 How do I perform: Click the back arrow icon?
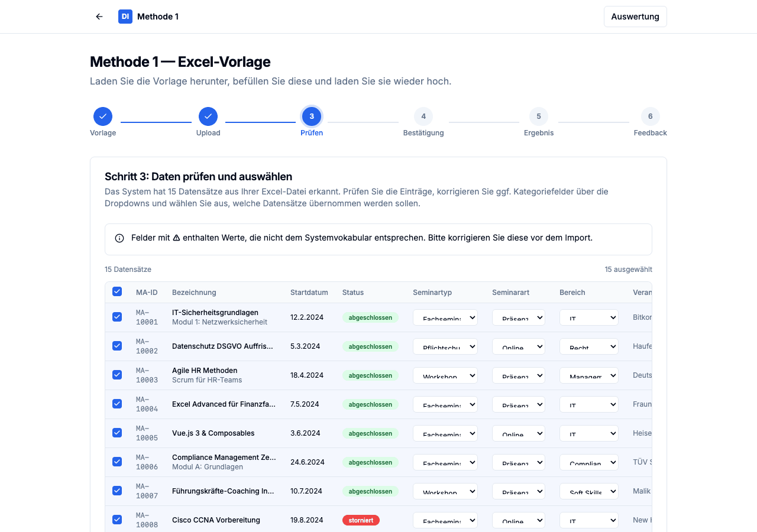pos(99,17)
